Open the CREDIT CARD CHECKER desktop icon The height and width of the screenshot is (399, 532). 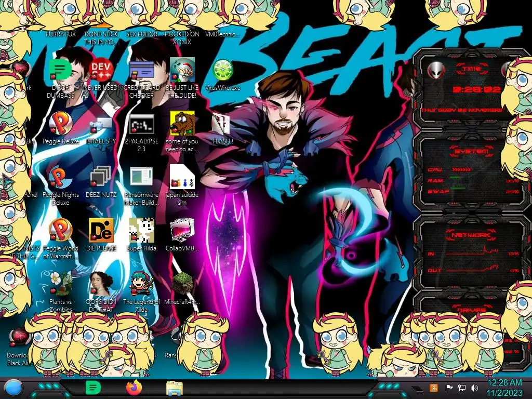(141, 70)
